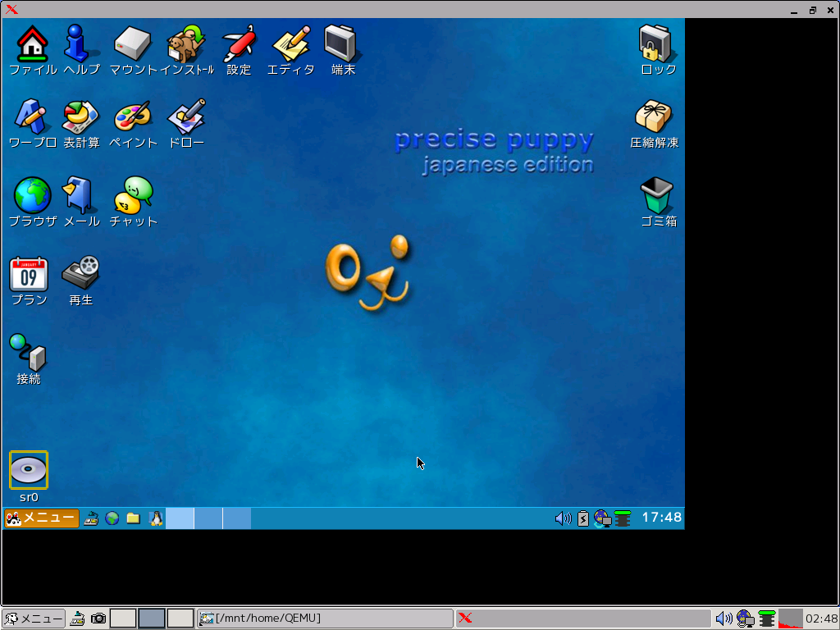Open the 端末 terminal emulator

[341, 43]
